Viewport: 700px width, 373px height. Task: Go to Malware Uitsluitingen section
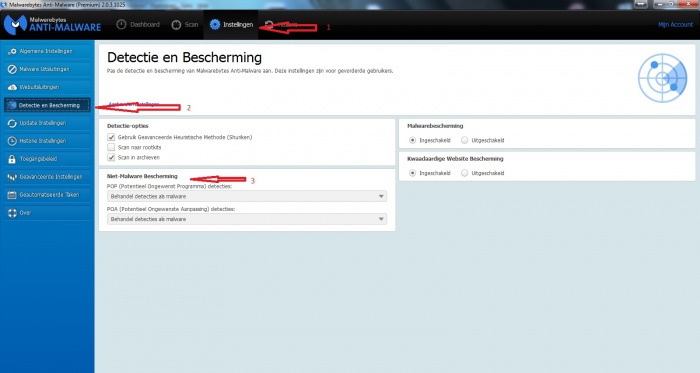coord(47,69)
